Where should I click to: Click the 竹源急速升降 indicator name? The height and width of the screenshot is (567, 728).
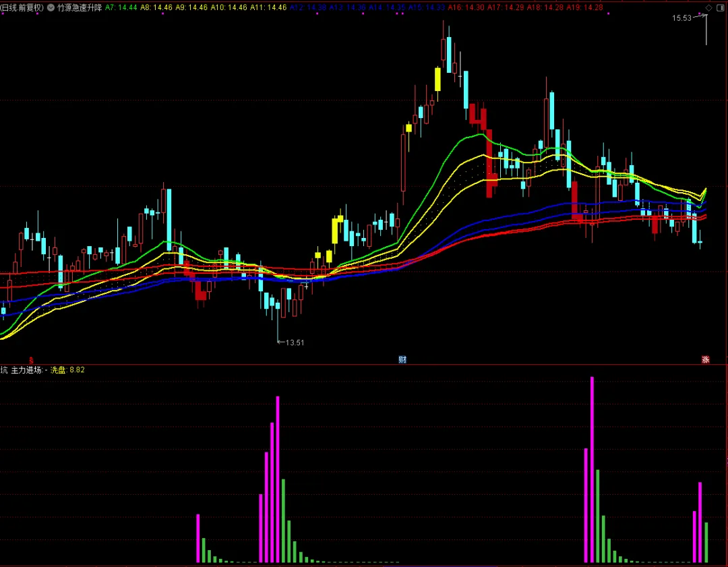[x=80, y=8]
